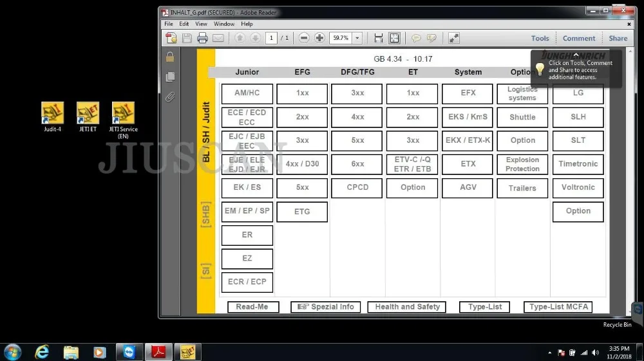Click the 59.7% zoom value field

point(341,38)
